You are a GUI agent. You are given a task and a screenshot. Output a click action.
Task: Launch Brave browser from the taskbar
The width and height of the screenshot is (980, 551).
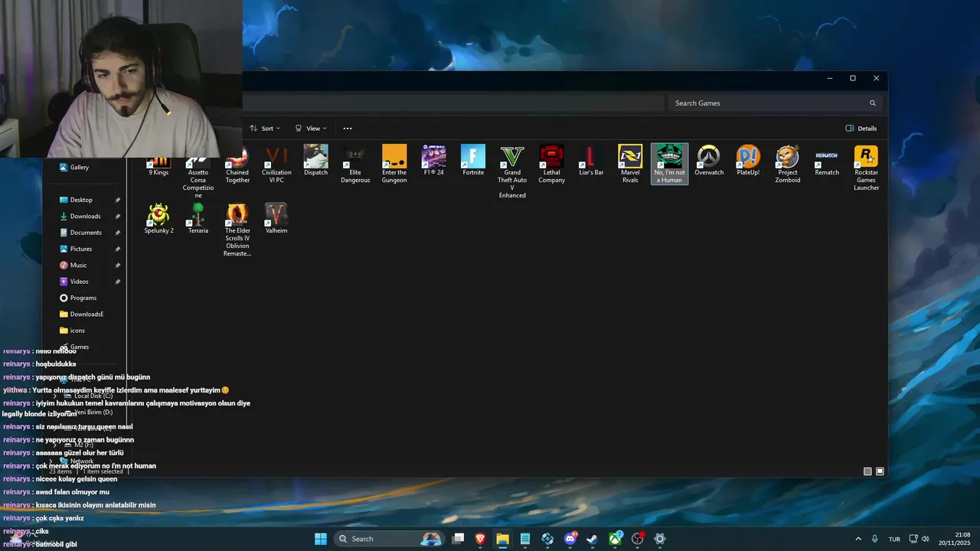[x=480, y=539]
